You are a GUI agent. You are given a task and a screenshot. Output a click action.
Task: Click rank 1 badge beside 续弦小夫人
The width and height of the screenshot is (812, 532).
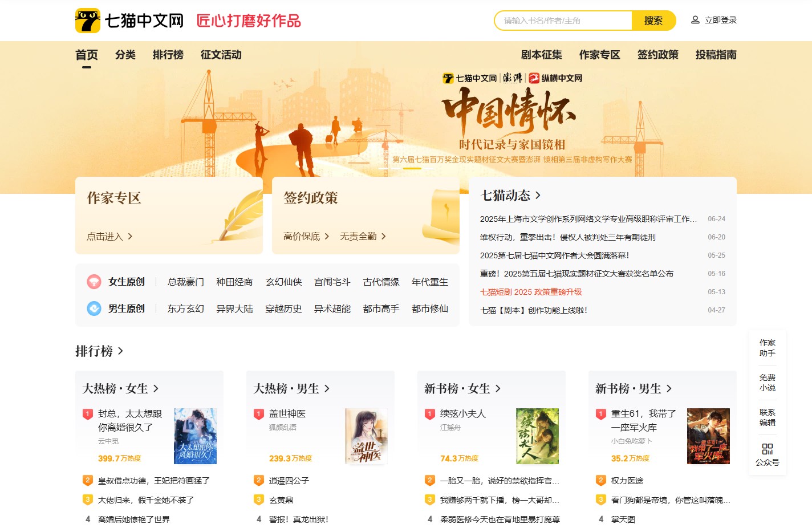(430, 414)
